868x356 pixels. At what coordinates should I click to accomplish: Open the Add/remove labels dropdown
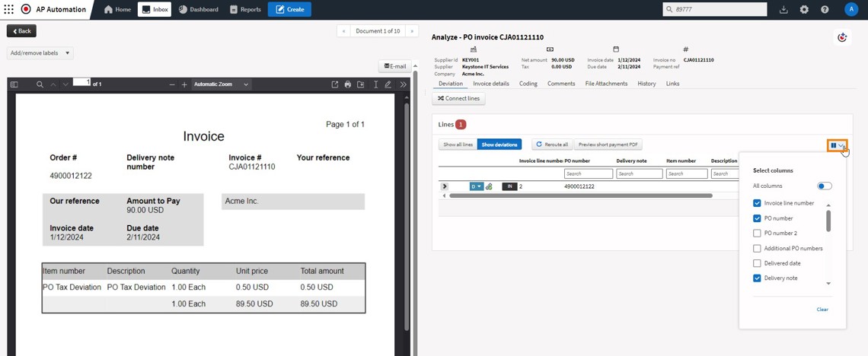point(40,53)
